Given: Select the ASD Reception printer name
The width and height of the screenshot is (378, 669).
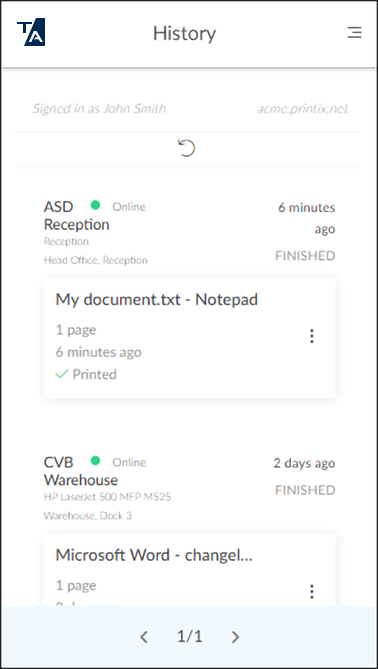Looking at the screenshot, I should (x=76, y=215).
